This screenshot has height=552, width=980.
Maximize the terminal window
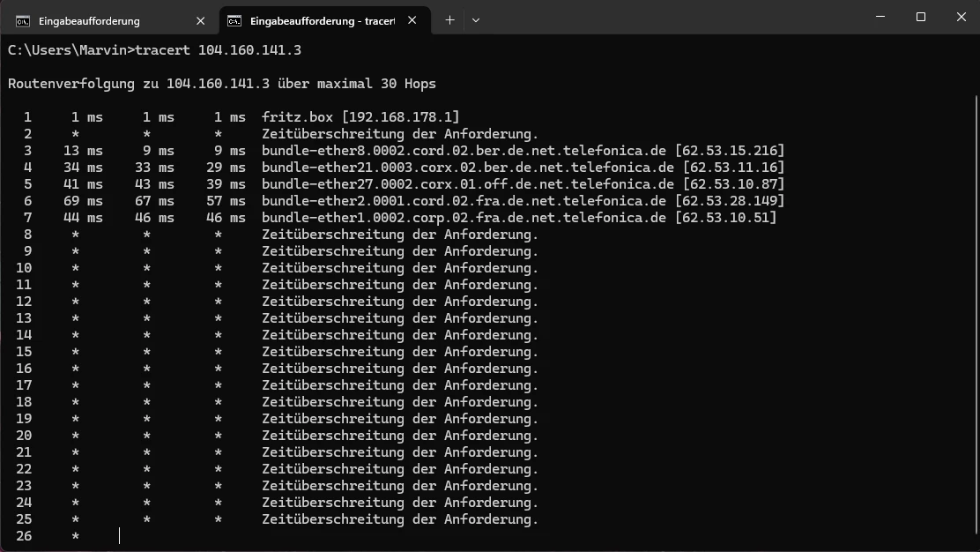pos(920,17)
